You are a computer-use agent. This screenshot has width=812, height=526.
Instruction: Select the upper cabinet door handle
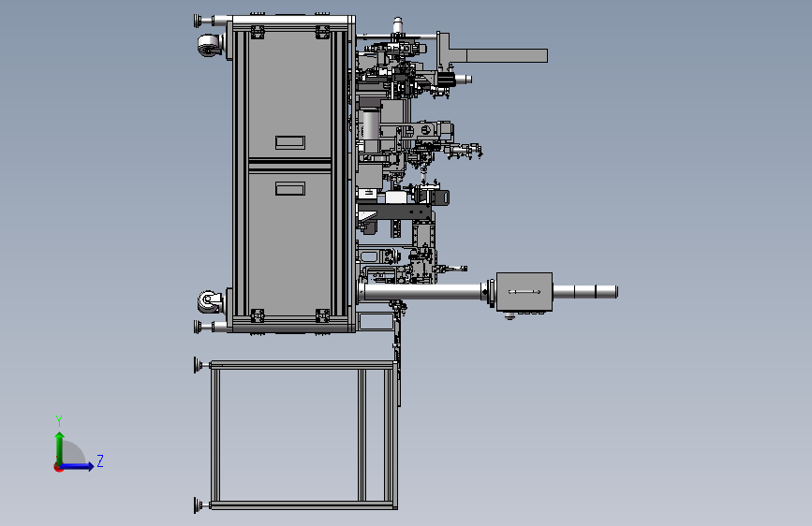(290, 142)
